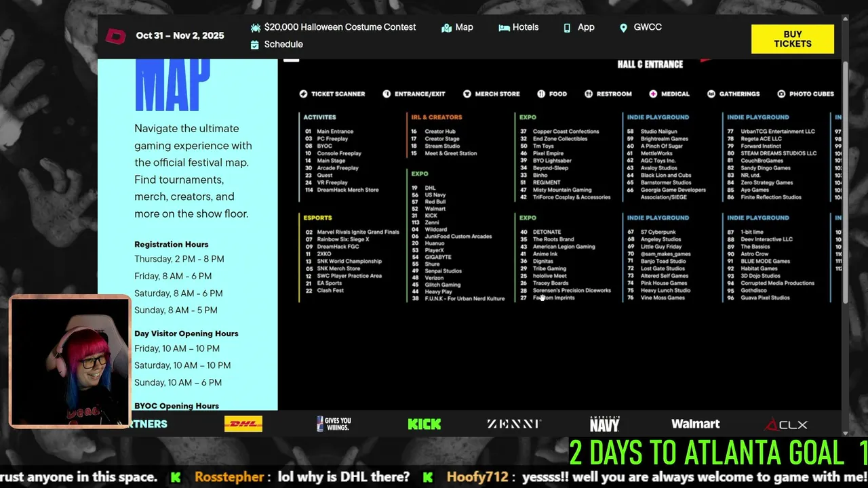868x488 pixels.
Task: Click the Hall C Entrance label
Action: pyautogui.click(x=650, y=64)
